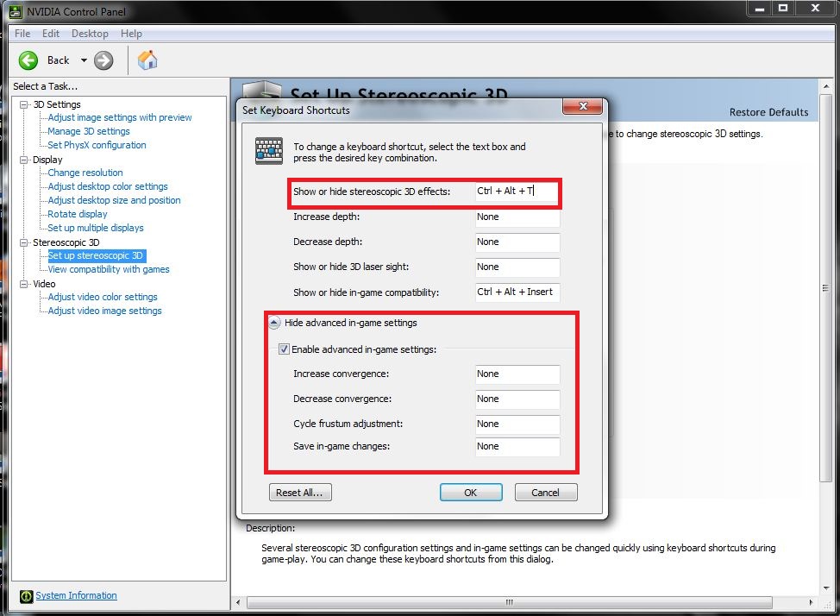Open Set up multiple displays

[x=96, y=228]
